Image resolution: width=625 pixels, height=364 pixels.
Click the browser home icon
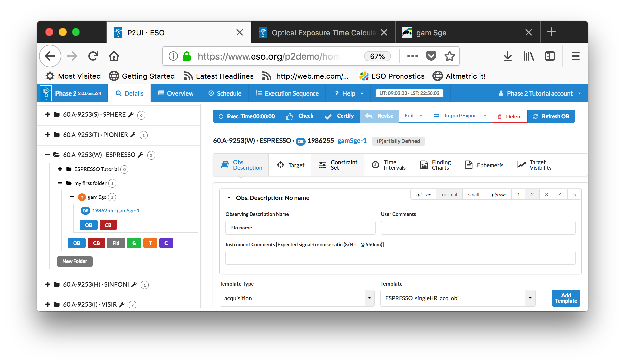click(x=114, y=56)
